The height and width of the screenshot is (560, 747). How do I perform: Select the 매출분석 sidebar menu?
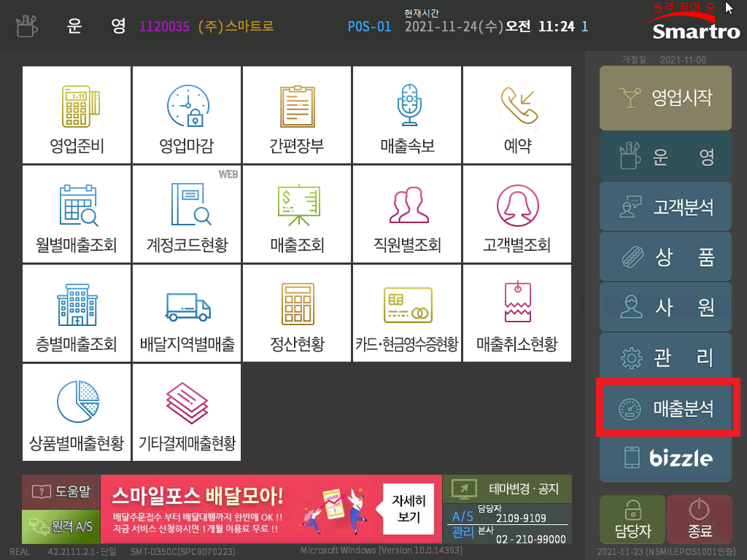pyautogui.click(x=665, y=408)
